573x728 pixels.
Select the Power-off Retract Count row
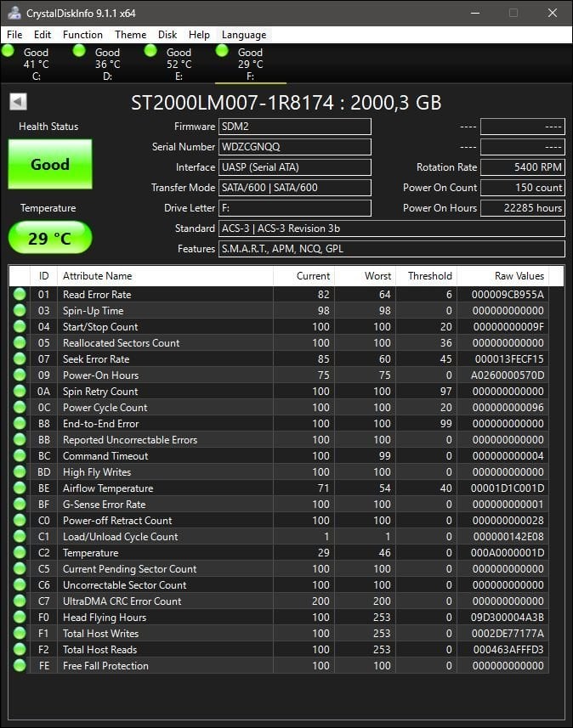(279, 521)
